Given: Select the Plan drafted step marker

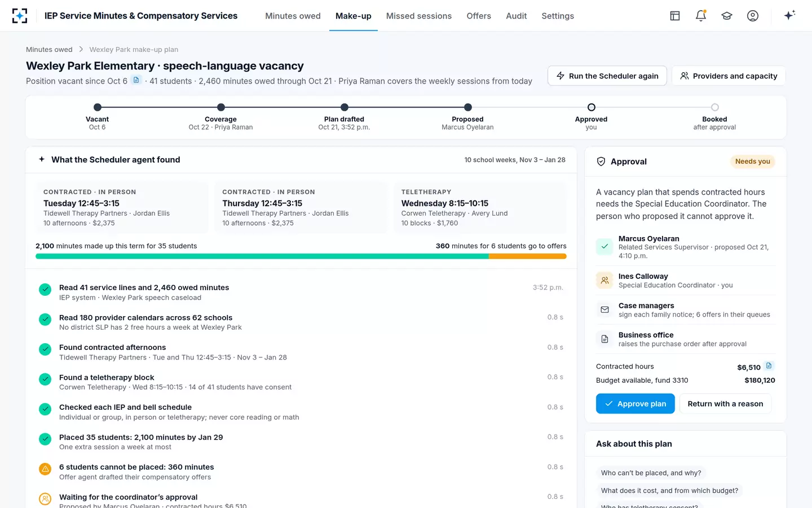Looking at the screenshot, I should click(345, 107).
